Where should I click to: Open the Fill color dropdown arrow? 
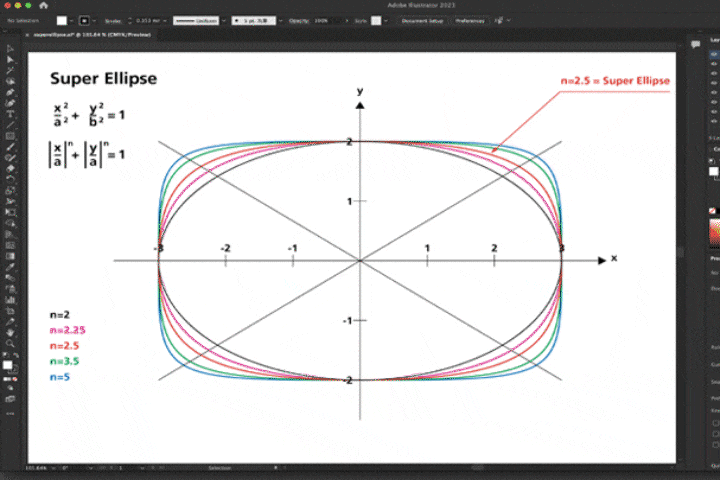click(x=71, y=21)
